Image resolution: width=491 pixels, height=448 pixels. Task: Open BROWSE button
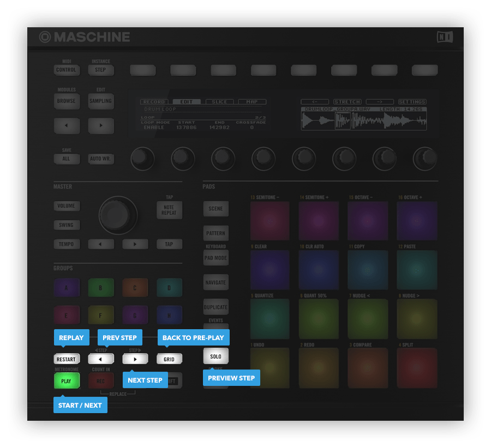click(x=67, y=101)
